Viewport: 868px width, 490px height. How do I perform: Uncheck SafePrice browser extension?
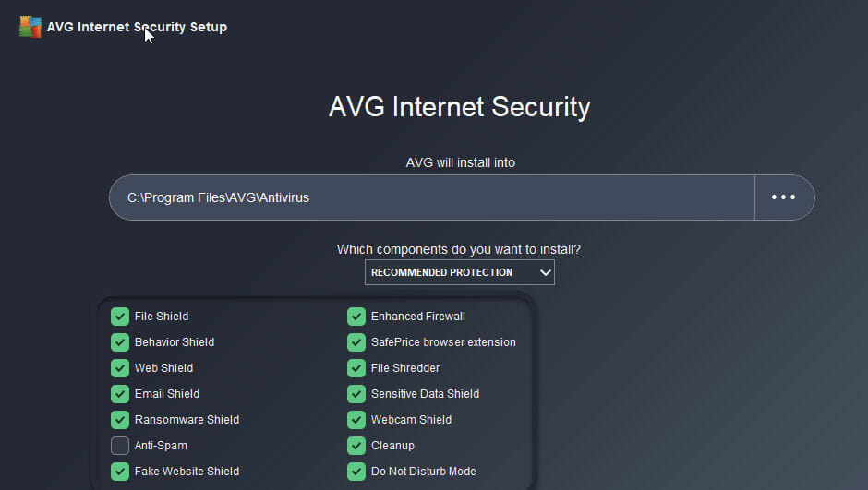(356, 342)
